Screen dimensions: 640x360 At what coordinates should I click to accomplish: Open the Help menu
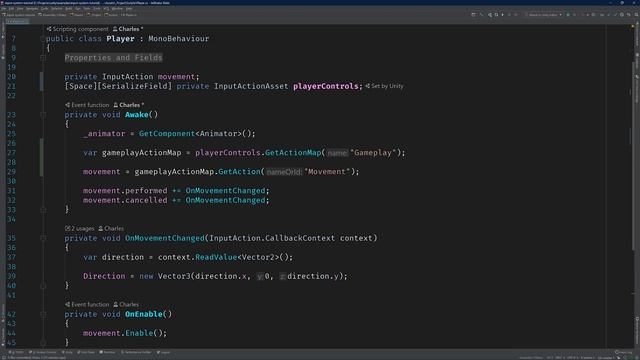tap(129, 9)
